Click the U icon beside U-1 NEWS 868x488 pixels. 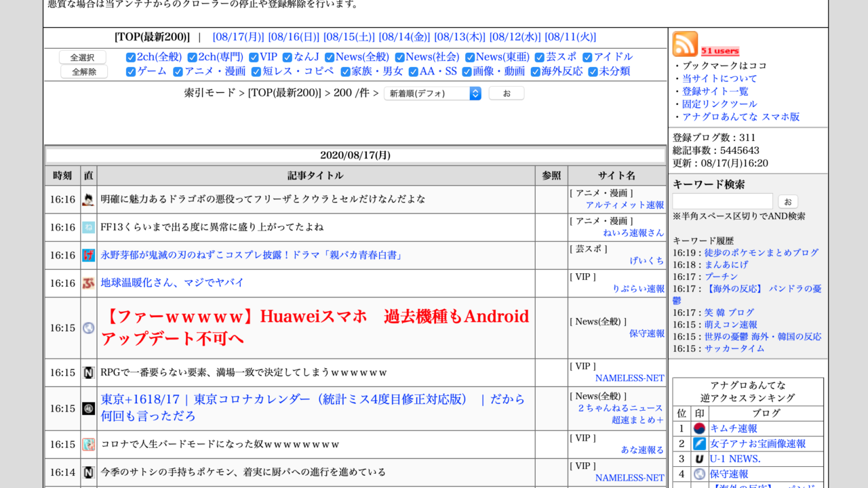coord(699,459)
